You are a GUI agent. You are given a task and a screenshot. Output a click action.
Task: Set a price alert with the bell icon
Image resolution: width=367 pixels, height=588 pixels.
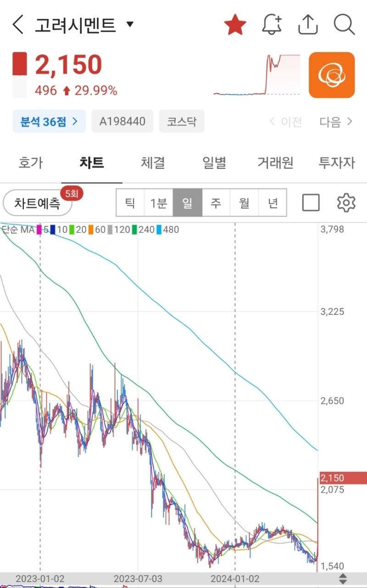pos(272,25)
